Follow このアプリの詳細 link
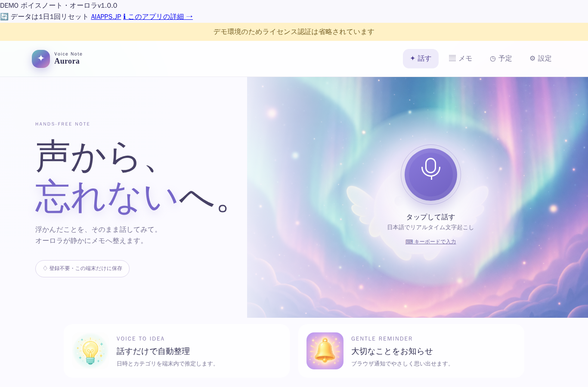The width and height of the screenshot is (588, 387). point(158,17)
